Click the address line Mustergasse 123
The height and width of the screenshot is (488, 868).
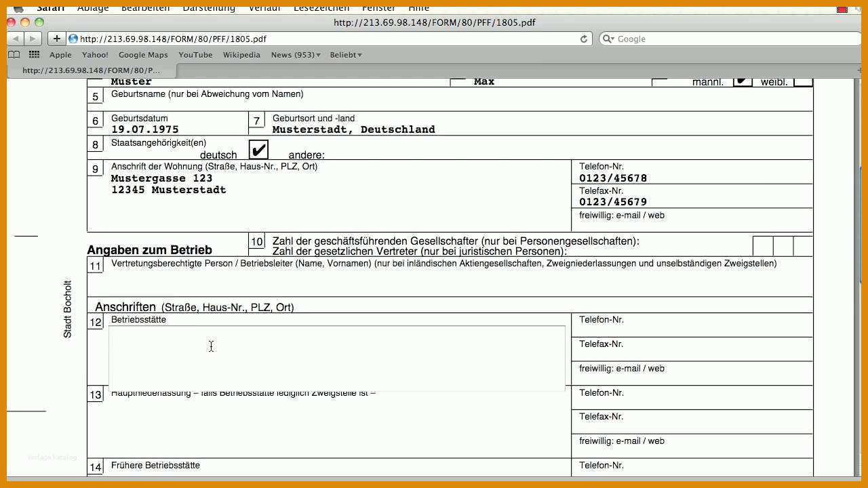coord(162,178)
